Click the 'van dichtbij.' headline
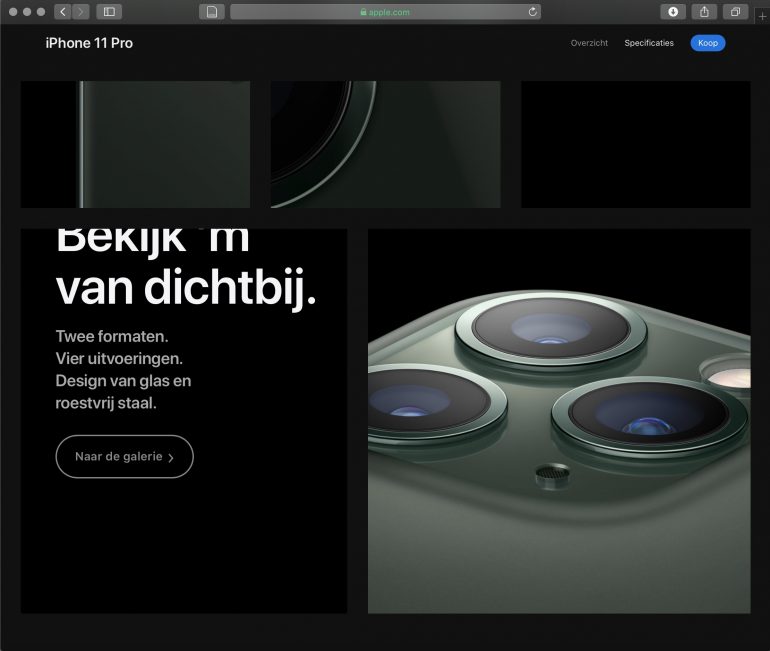The image size is (770, 651). [x=186, y=288]
